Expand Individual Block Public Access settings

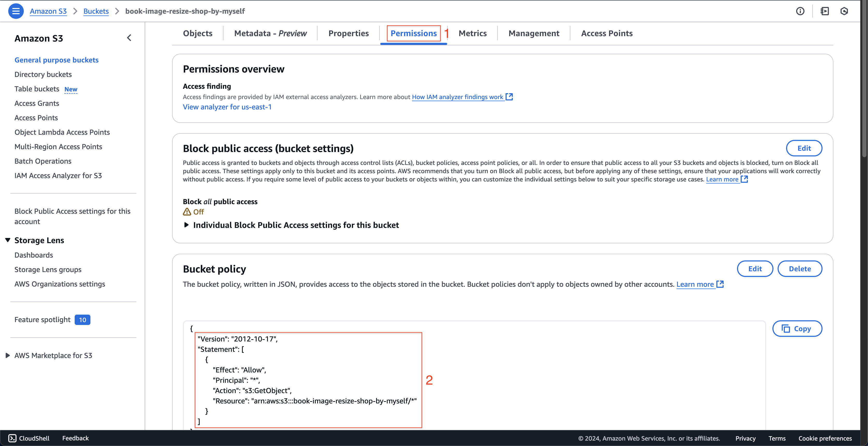(186, 225)
